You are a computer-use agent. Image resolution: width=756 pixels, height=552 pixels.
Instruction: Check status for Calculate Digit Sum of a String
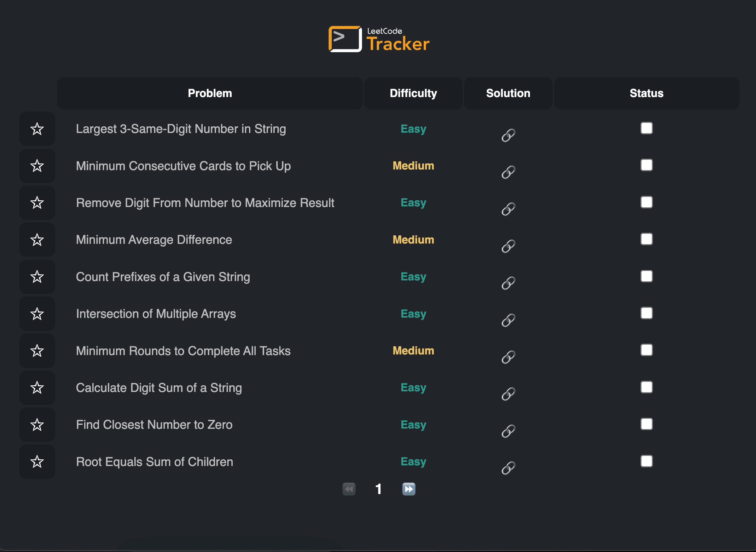(x=646, y=387)
